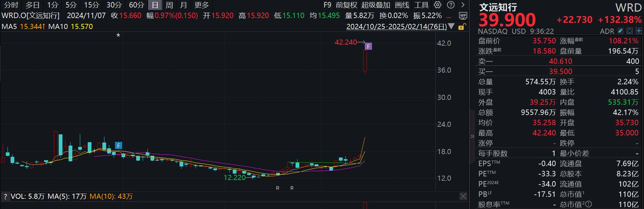Switch to 多日 multi-day view
This screenshot has height=209, width=644.
(x=32, y=5)
